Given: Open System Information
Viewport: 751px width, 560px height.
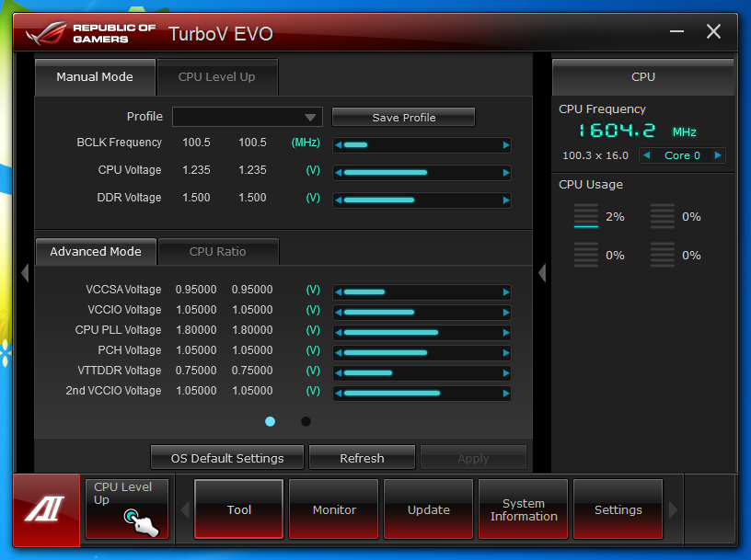Looking at the screenshot, I should coord(524,509).
